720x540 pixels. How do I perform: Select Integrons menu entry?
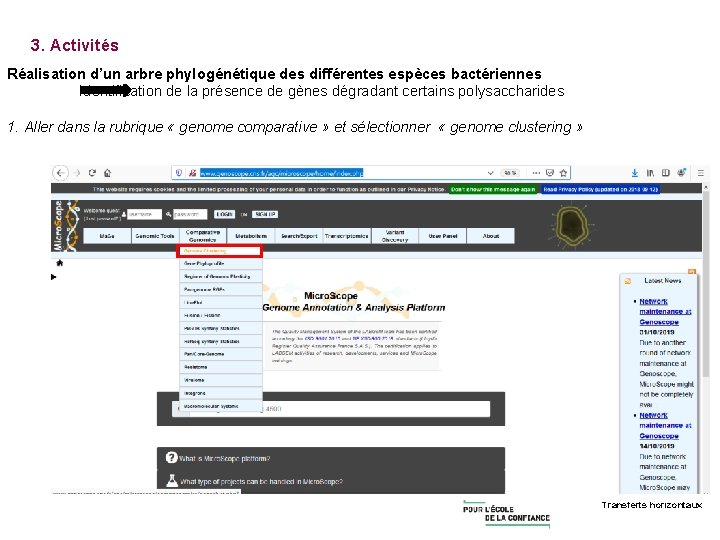[220, 393]
